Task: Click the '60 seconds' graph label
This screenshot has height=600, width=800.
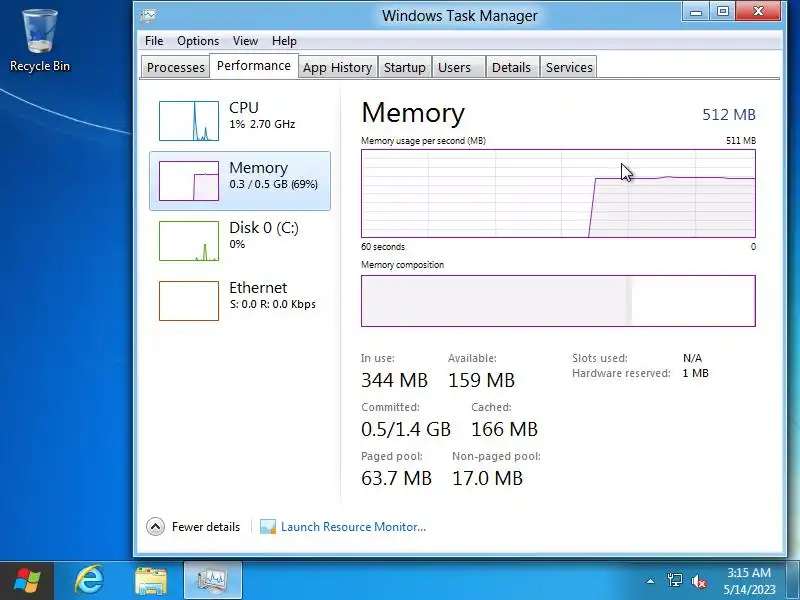Action: pyautogui.click(x=383, y=247)
